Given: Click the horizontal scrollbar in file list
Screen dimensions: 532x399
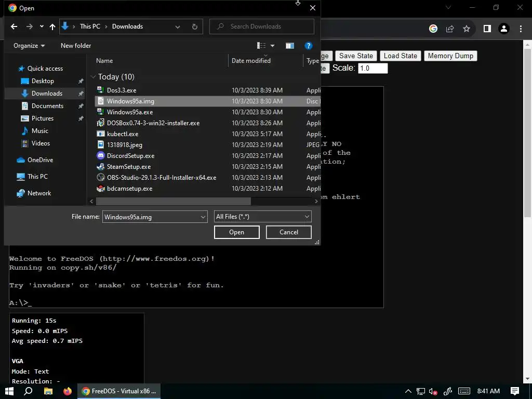Looking at the screenshot, I should (x=174, y=201).
